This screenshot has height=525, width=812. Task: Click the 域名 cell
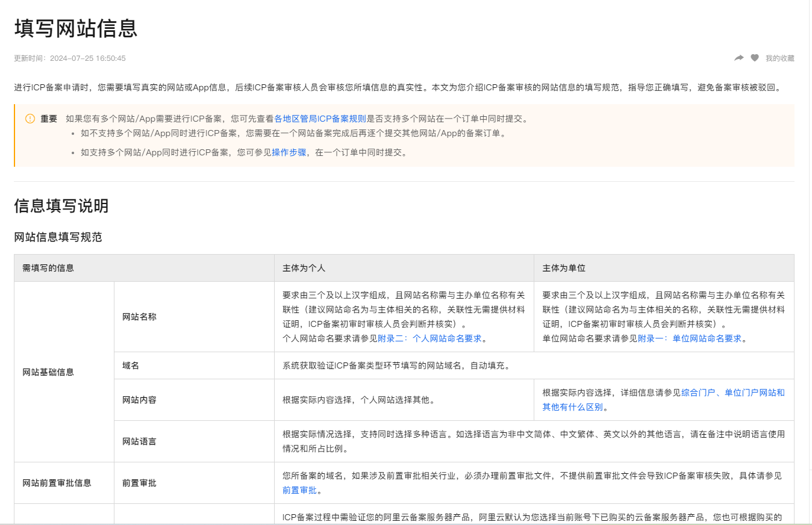pos(194,365)
